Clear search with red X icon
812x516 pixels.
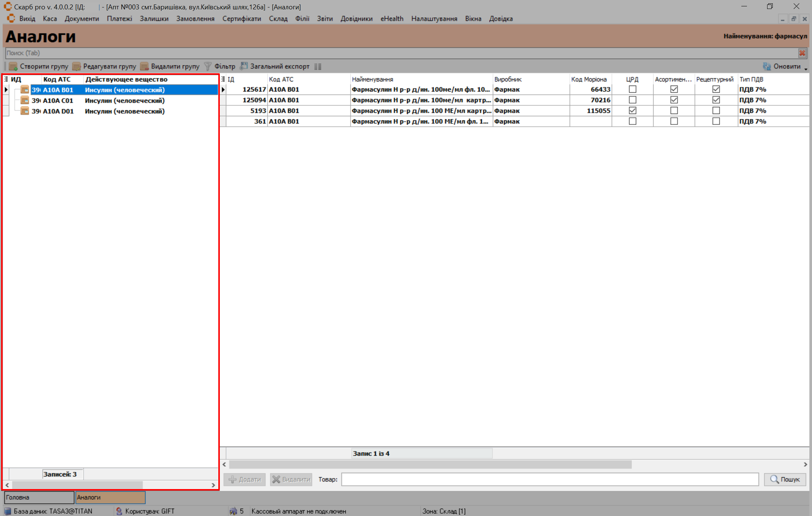[x=802, y=53]
